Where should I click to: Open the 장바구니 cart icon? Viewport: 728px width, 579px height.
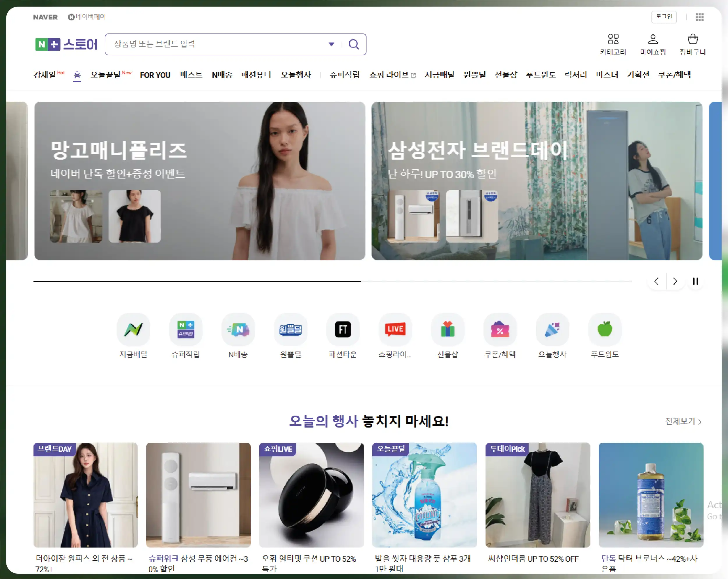click(692, 40)
